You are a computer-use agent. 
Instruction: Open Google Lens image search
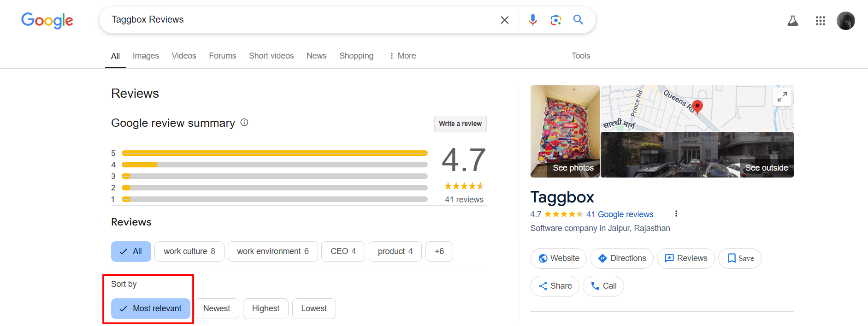tap(555, 20)
